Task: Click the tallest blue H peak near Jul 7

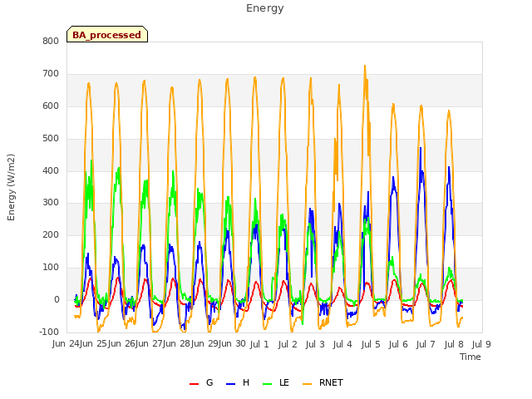Action: click(x=421, y=148)
